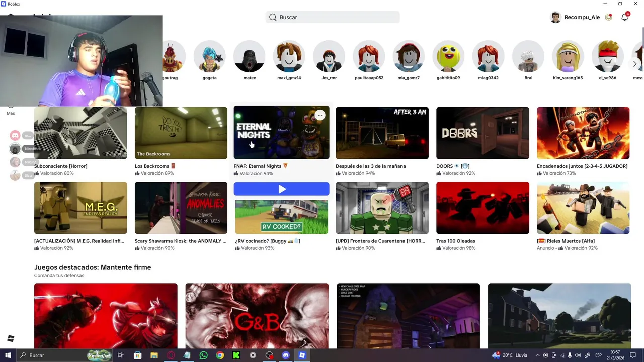The width and height of the screenshot is (644, 362).
Task: Open the G&B featured game card
Action: [x=257, y=316]
